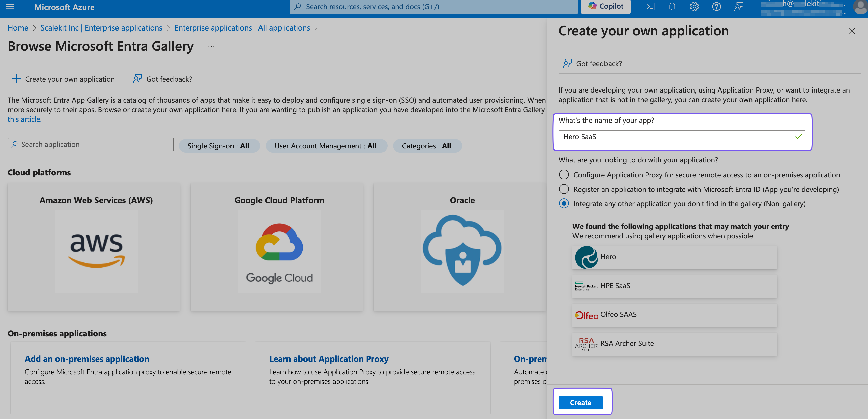Open the help and support icon
This screenshot has height=419, width=868.
tap(717, 6)
